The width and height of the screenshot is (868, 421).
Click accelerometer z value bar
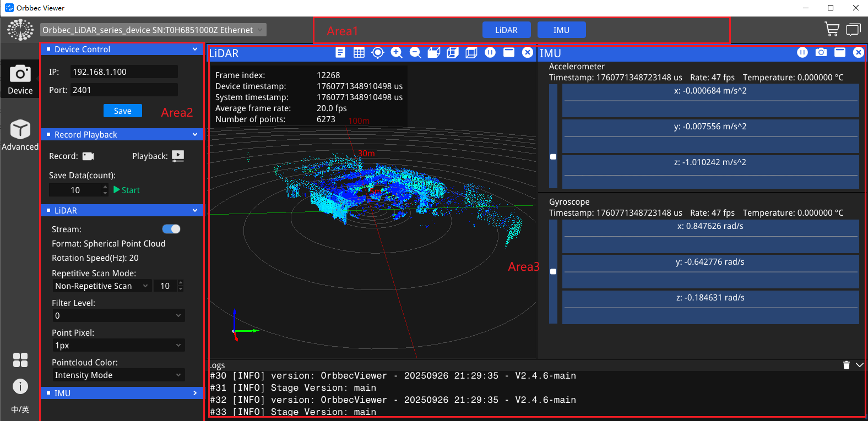(x=710, y=172)
